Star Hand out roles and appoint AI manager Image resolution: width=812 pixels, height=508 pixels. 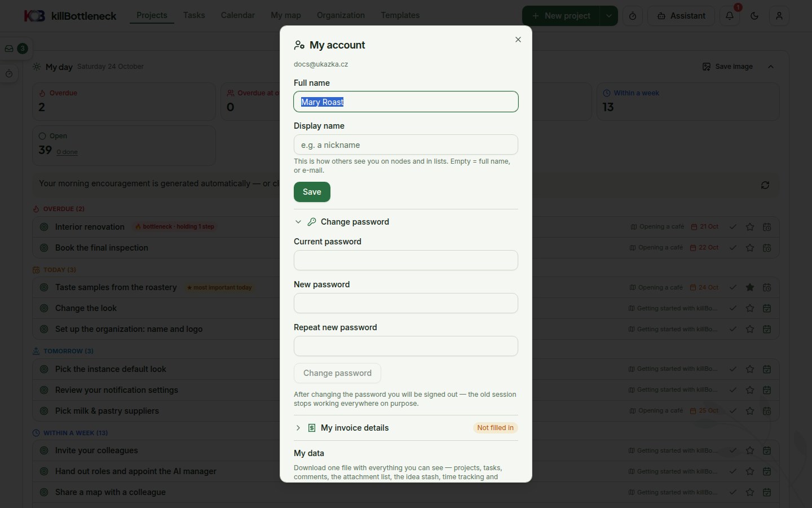(x=750, y=471)
